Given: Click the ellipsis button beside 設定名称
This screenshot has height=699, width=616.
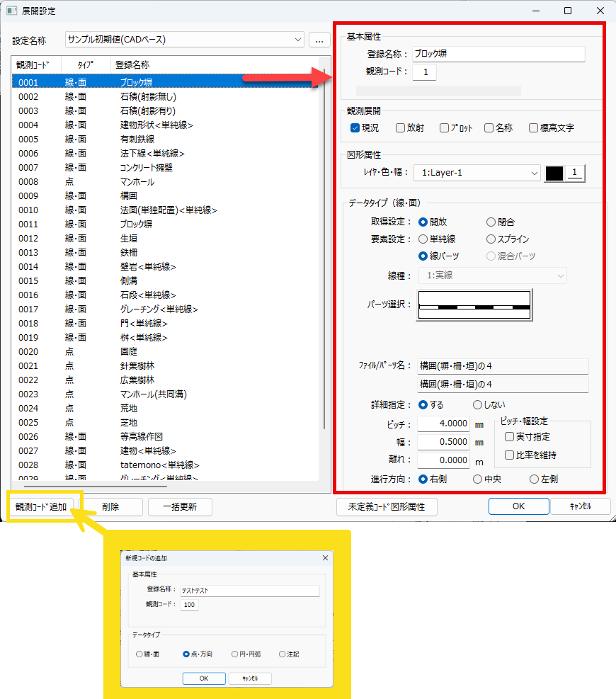Looking at the screenshot, I should [x=319, y=40].
